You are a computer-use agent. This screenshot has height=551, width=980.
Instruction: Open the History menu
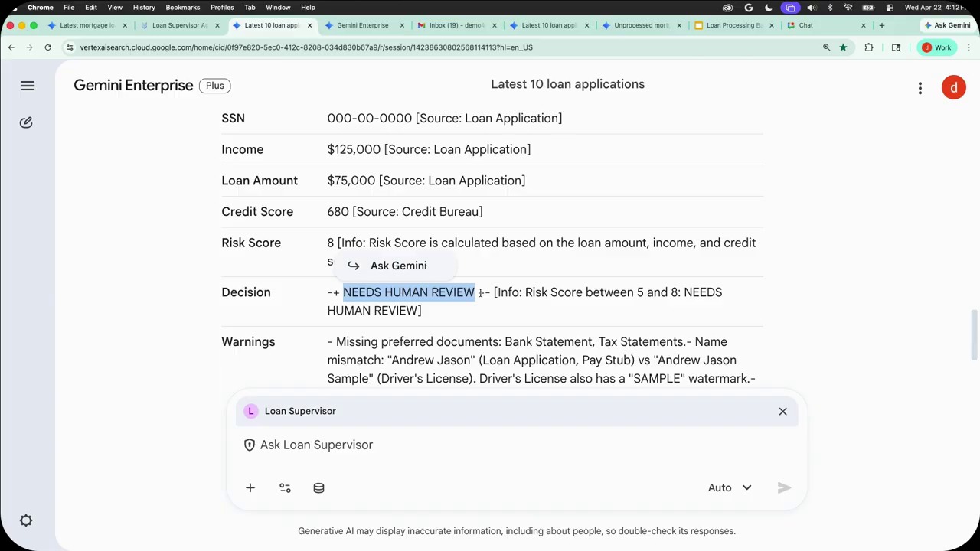(144, 7)
